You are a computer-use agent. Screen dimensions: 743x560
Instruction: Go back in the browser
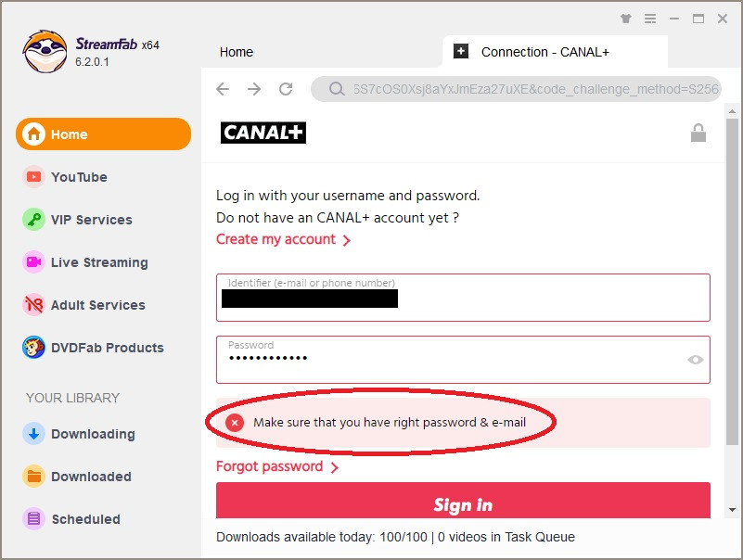coord(223,89)
